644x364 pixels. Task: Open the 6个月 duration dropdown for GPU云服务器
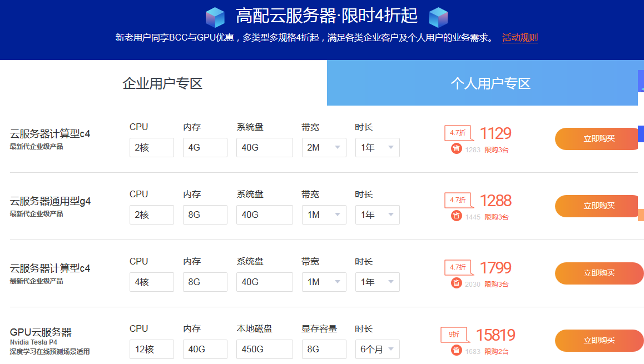pyautogui.click(x=377, y=350)
